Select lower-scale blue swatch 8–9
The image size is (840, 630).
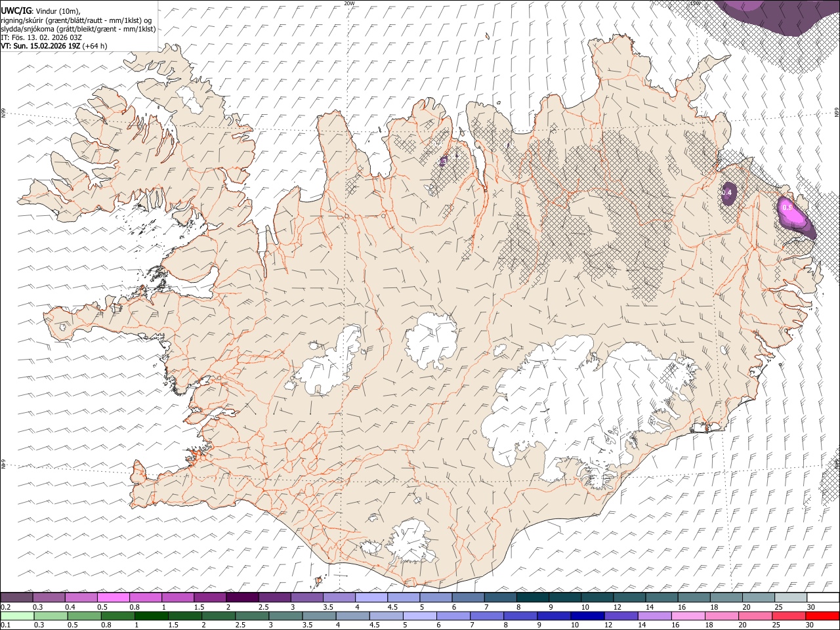[x=520, y=616]
